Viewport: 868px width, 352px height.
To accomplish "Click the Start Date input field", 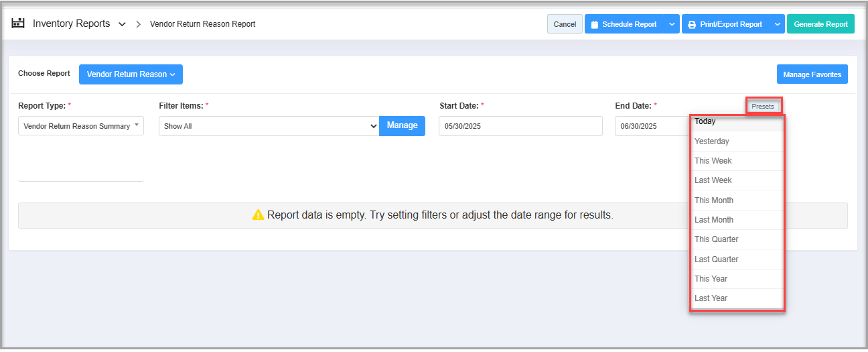I will tap(520, 126).
